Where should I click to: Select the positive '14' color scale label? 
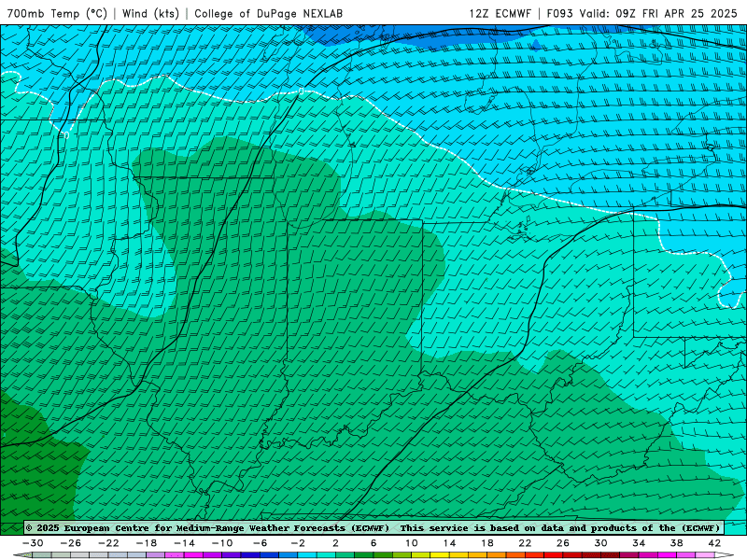(449, 543)
